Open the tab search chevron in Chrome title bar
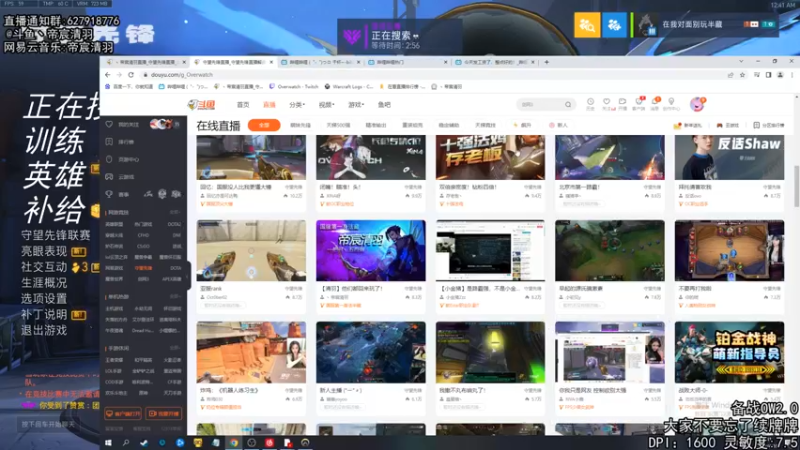The width and height of the screenshot is (800, 450). [741, 61]
